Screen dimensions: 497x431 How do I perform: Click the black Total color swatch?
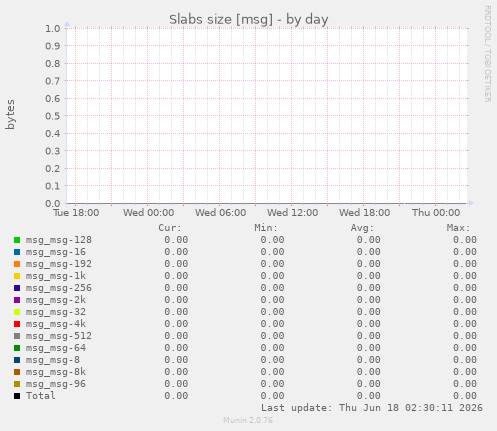point(17,396)
